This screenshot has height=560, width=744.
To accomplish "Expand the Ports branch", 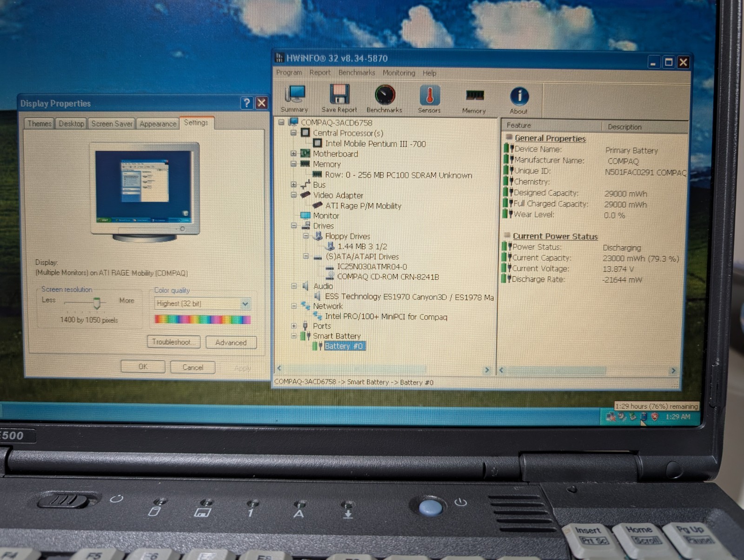I will click(x=294, y=326).
